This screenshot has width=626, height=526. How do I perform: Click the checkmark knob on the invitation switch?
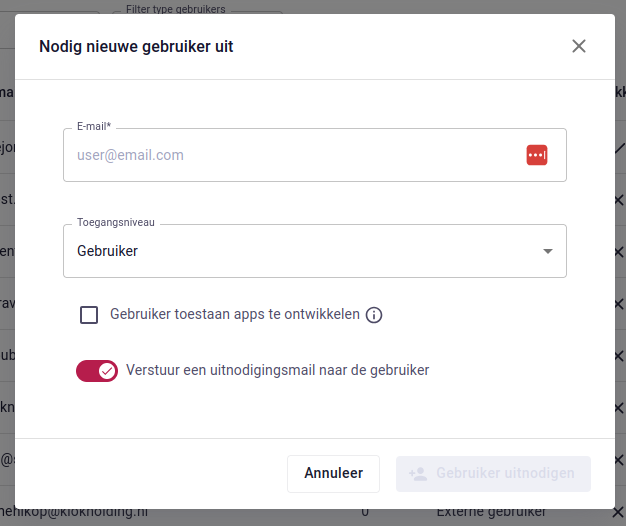(107, 371)
